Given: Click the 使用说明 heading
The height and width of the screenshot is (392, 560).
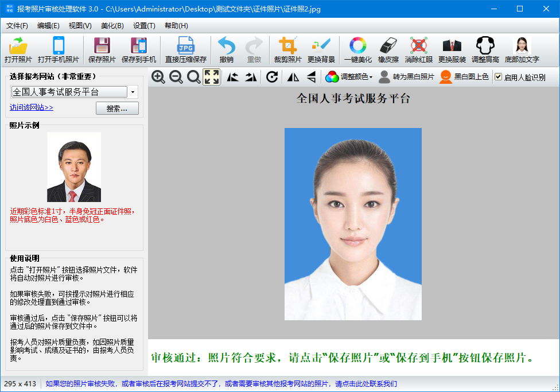Looking at the screenshot, I should coord(24,258).
